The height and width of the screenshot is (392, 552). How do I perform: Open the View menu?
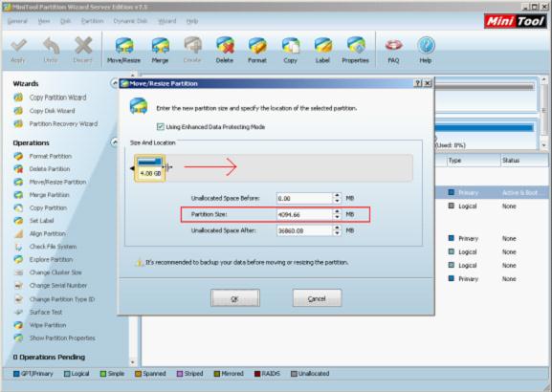coord(44,21)
